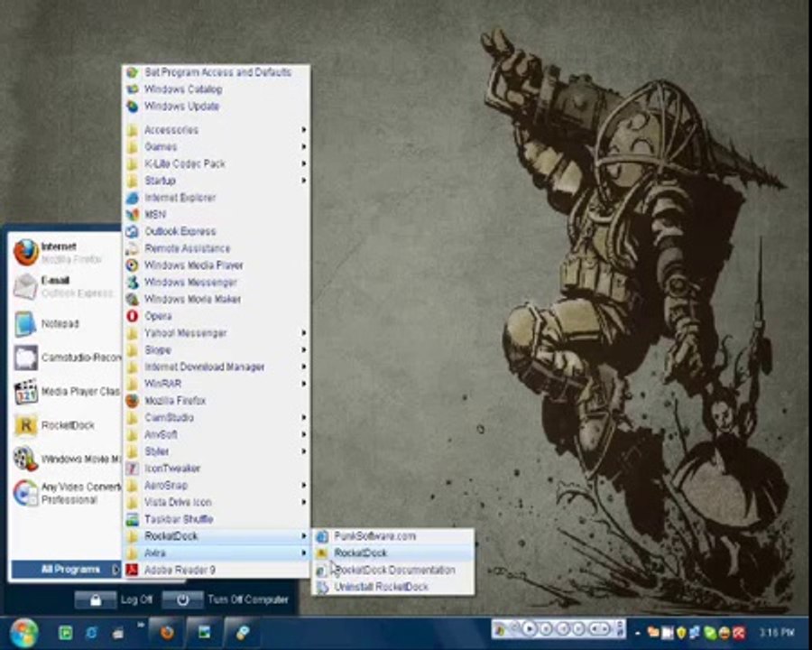Launch RocketDock from the submenu
812x650 pixels.
click(393, 553)
